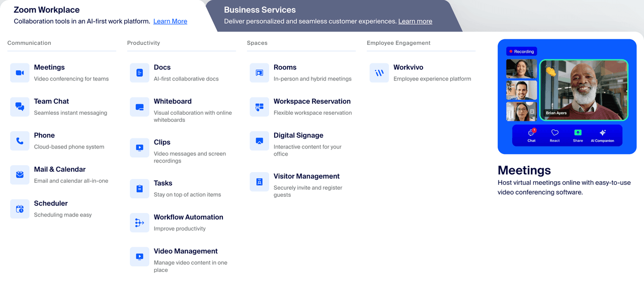This screenshot has height=296, width=644.
Task: Select the Visitor Management badge icon
Action: [x=259, y=182]
